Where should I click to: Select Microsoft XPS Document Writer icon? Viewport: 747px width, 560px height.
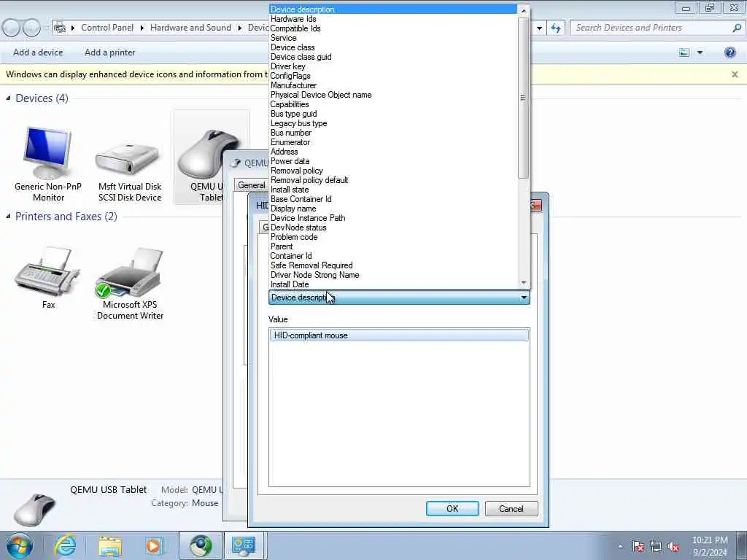(130, 284)
